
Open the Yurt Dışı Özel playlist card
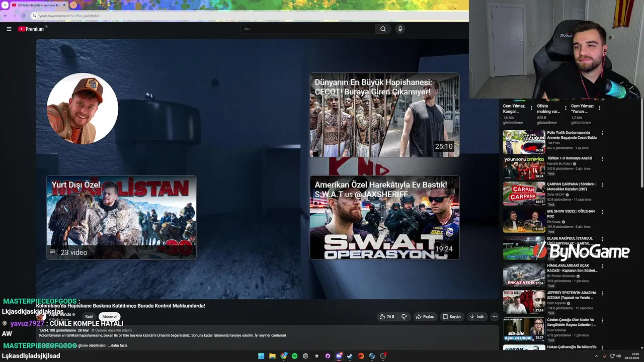[121, 217]
